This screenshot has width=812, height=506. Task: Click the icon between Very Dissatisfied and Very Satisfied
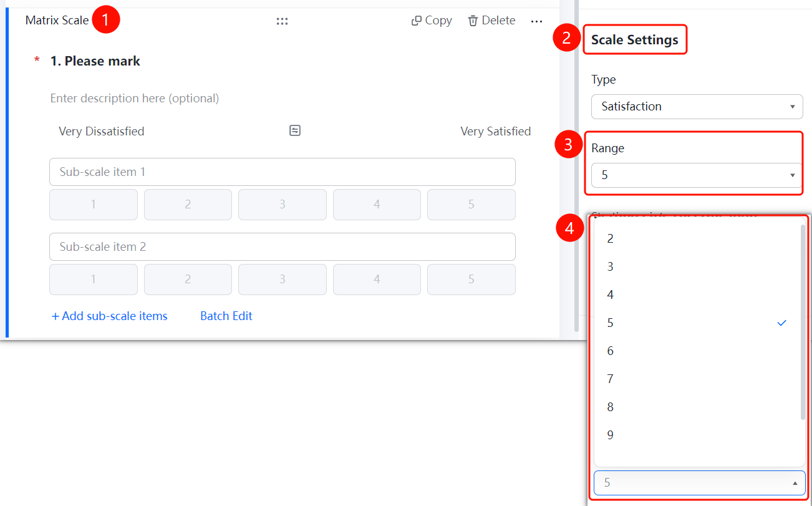[x=295, y=130]
